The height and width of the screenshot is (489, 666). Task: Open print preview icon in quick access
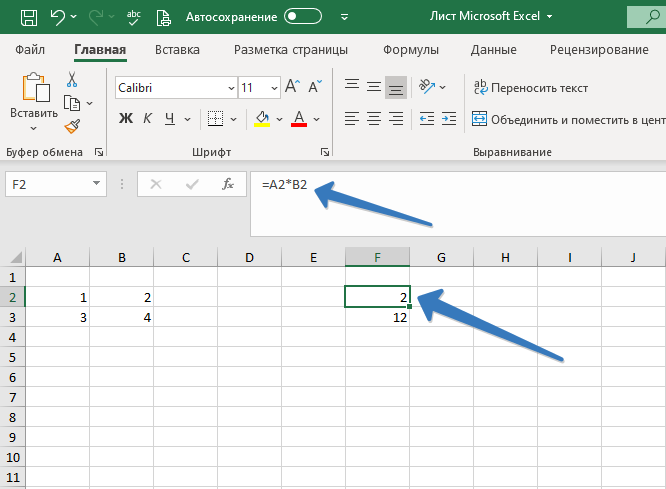click(163, 18)
